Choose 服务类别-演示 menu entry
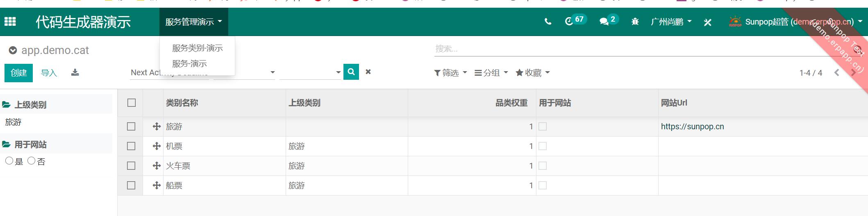The height and width of the screenshot is (216, 868). click(197, 48)
